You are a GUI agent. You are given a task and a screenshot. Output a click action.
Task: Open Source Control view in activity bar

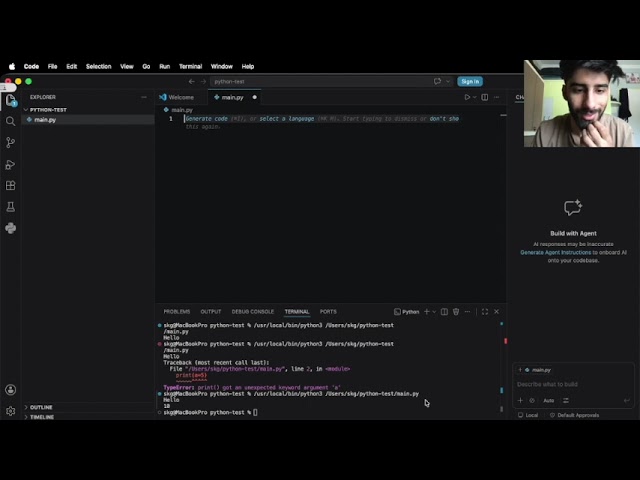point(11,142)
